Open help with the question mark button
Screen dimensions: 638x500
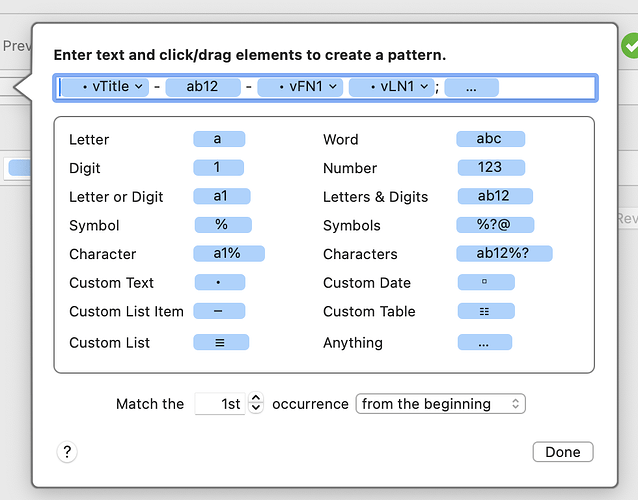coord(66,452)
